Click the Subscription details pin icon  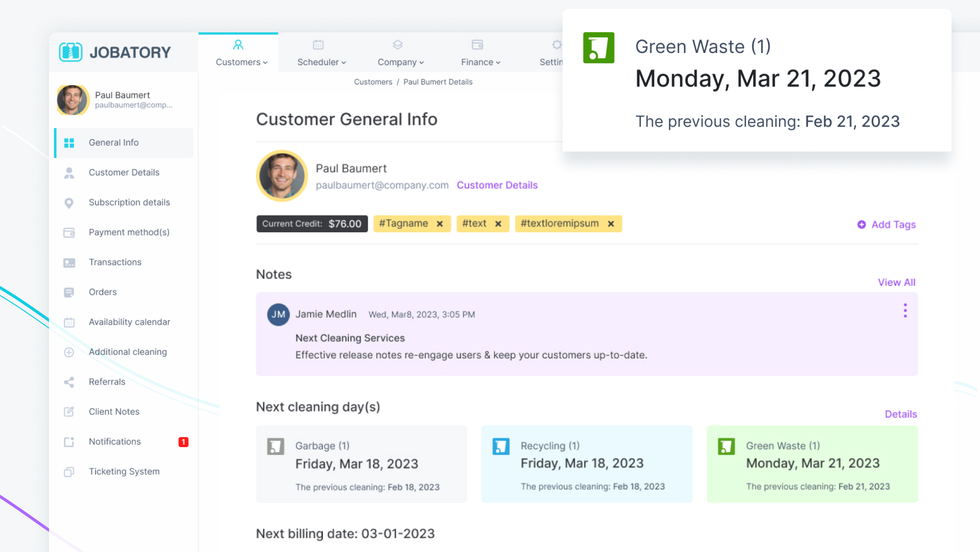(x=69, y=203)
